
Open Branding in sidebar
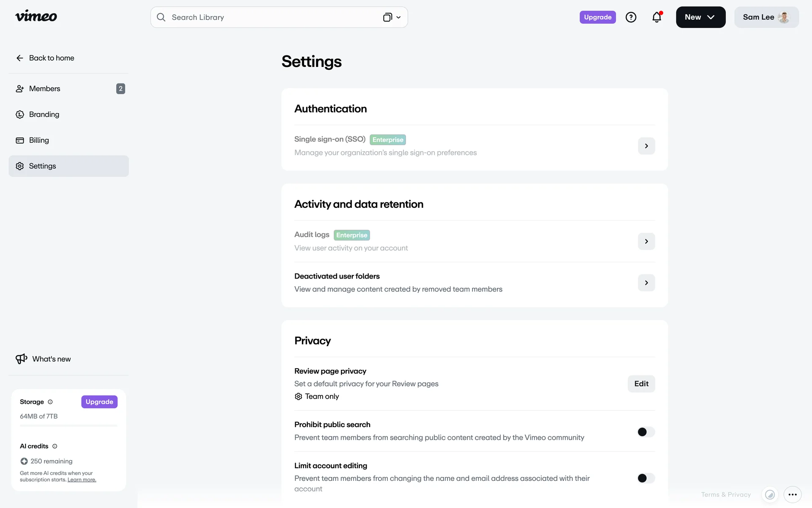pyautogui.click(x=44, y=115)
